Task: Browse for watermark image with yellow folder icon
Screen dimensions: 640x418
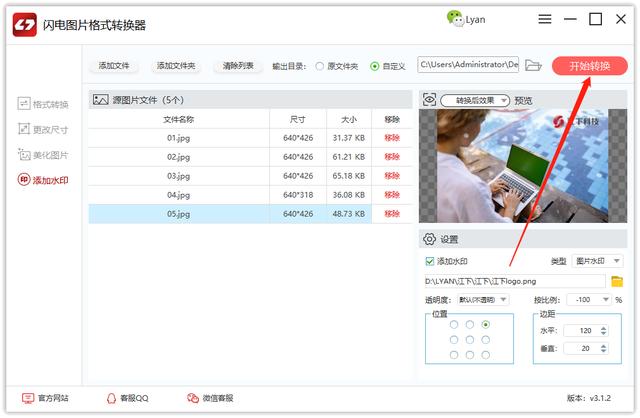Action: click(617, 281)
